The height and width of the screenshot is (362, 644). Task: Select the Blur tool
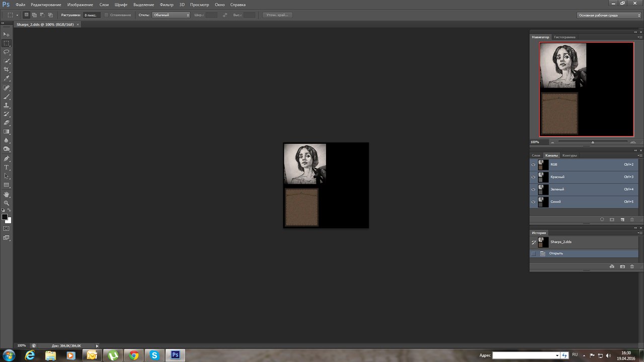point(7,140)
